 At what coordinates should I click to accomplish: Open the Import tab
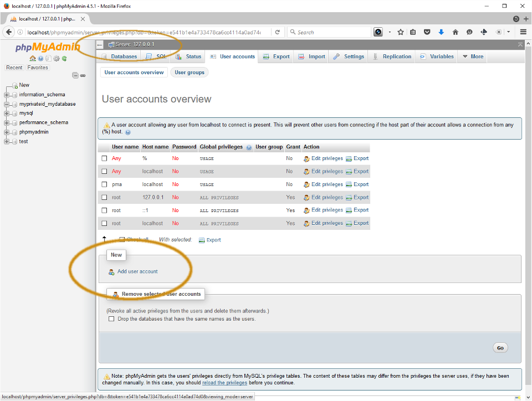[x=312, y=56]
